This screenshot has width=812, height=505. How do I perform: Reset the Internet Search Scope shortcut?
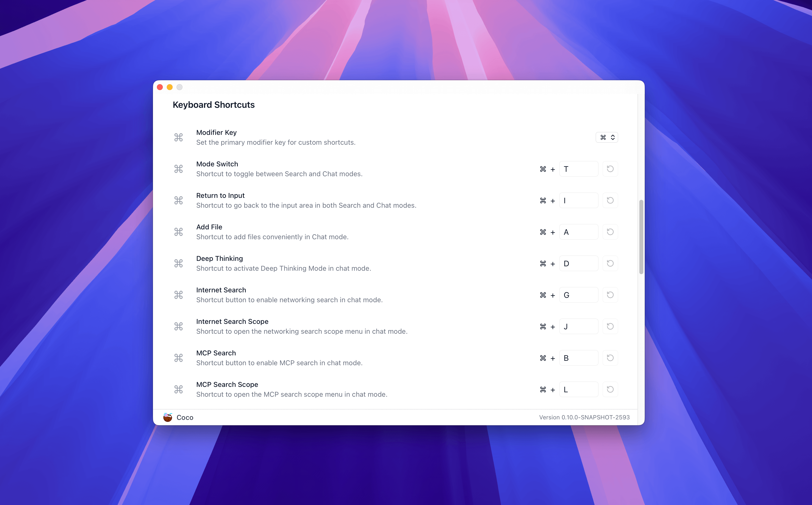pos(610,326)
